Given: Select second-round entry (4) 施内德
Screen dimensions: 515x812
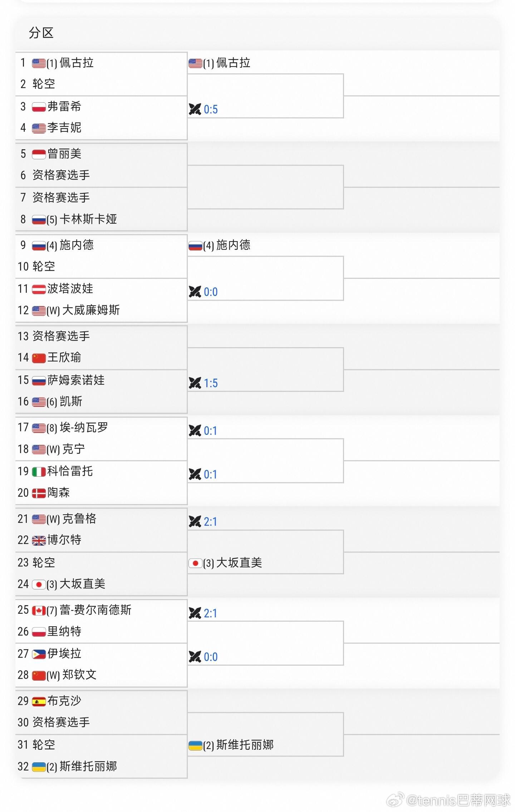Looking at the screenshot, I should [219, 245].
